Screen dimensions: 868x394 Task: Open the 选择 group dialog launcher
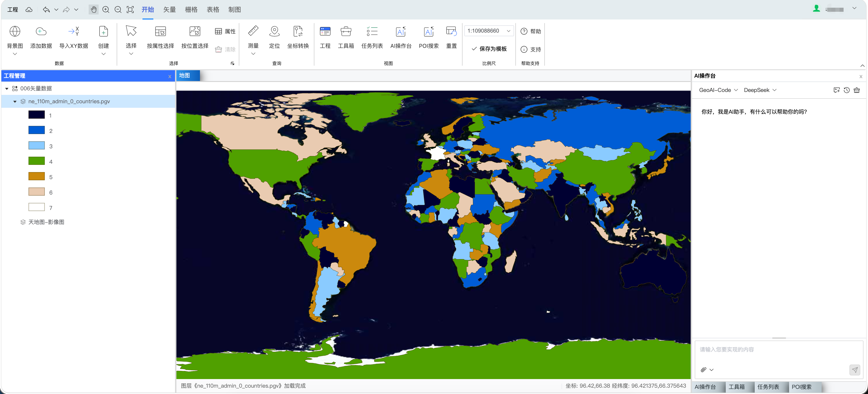pyautogui.click(x=232, y=63)
